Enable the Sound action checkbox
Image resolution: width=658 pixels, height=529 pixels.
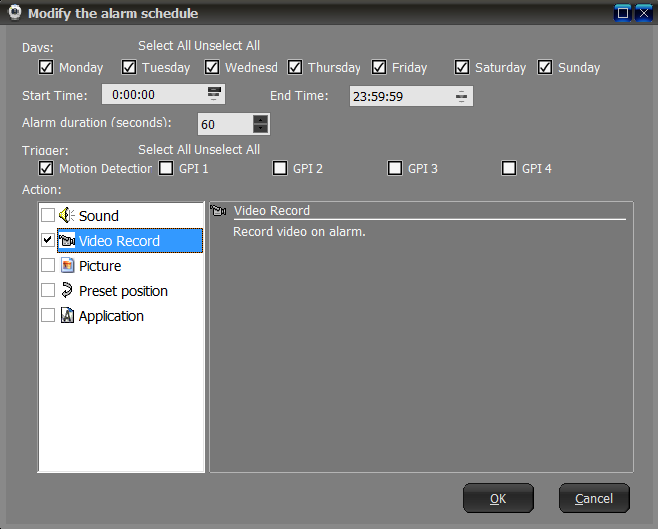[48, 215]
